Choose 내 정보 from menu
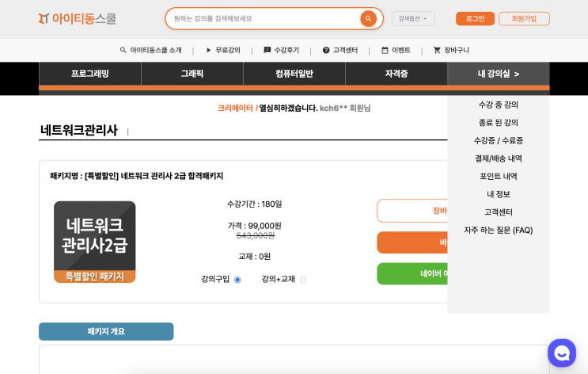Image resolution: width=588 pixels, height=374 pixels. pyautogui.click(x=499, y=194)
